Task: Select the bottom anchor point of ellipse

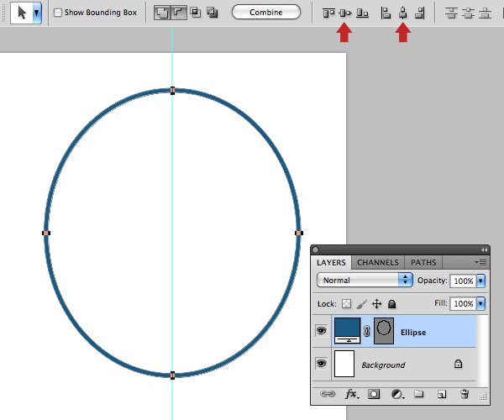Action: (x=172, y=375)
